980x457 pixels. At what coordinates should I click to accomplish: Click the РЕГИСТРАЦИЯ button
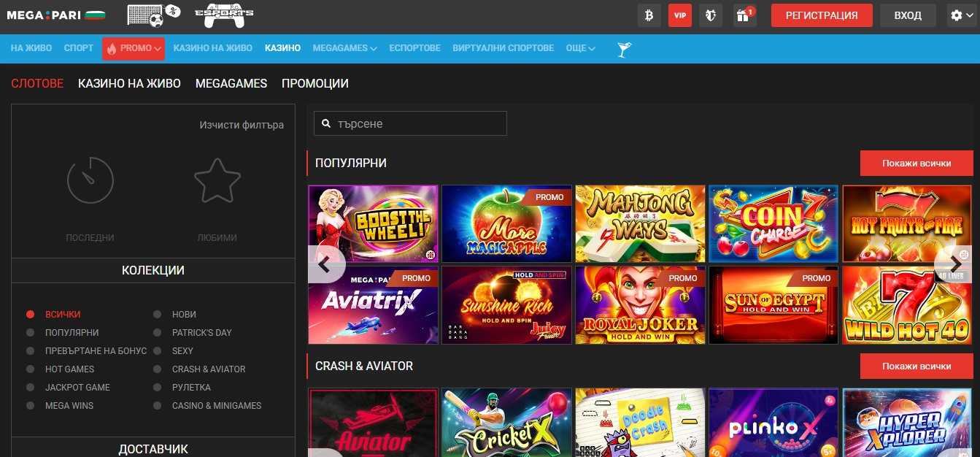pos(822,15)
